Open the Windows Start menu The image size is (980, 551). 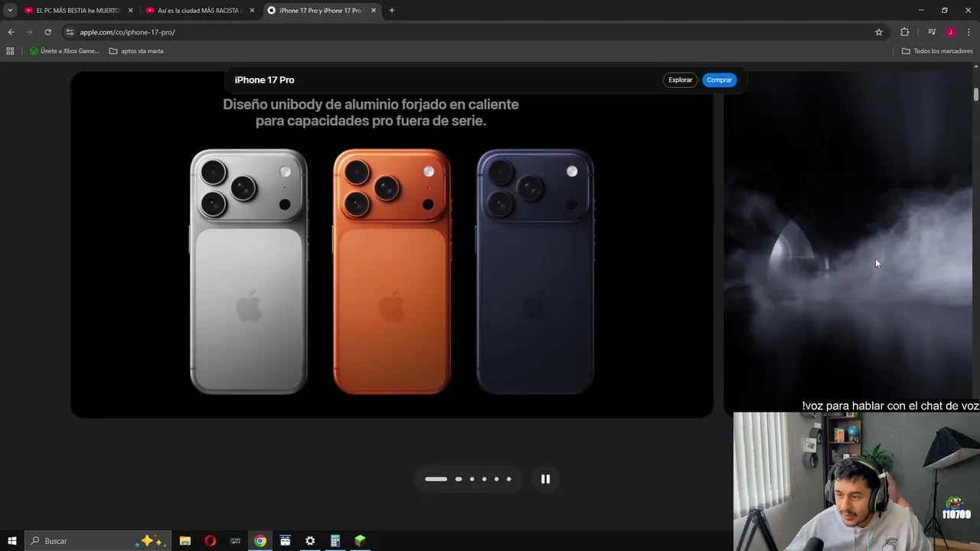click(11, 541)
